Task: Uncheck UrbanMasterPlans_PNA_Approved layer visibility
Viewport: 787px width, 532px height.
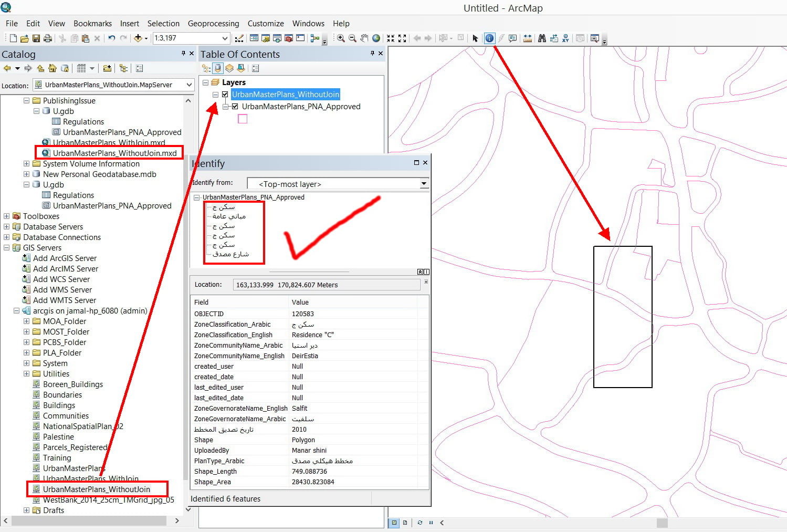Action: tap(235, 107)
